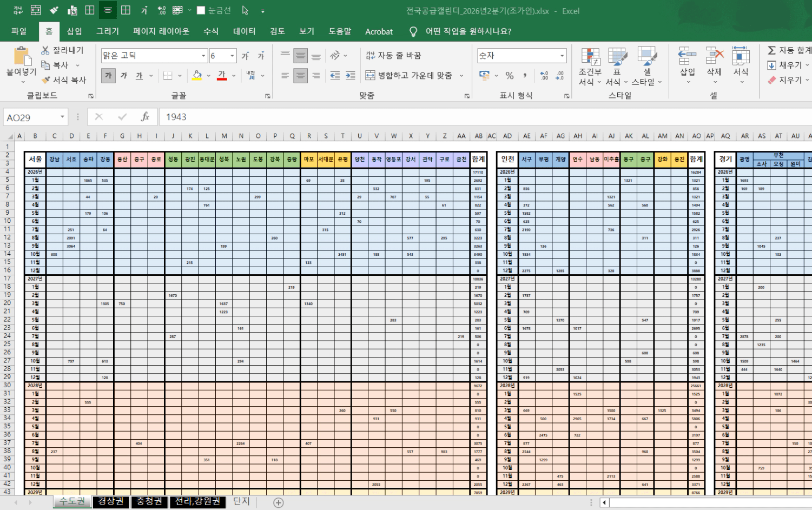Open the font dialog launcher
Viewport: 812px width, 510px height.
coord(267,96)
